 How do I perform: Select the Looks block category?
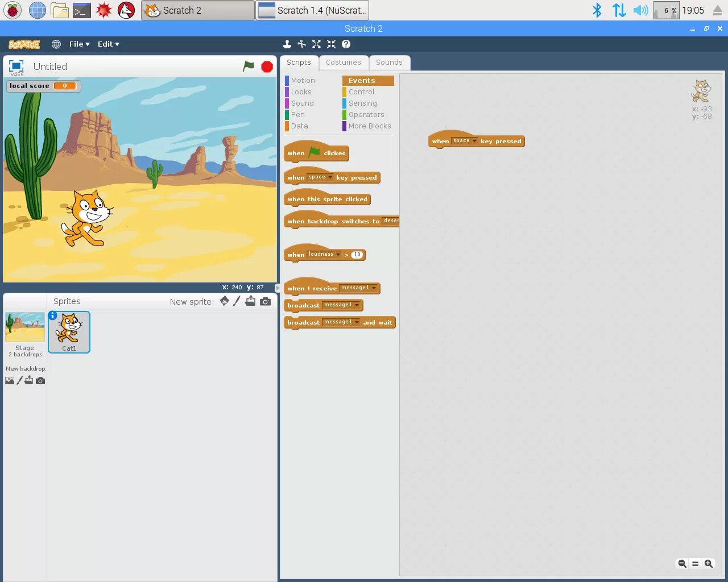pyautogui.click(x=301, y=92)
